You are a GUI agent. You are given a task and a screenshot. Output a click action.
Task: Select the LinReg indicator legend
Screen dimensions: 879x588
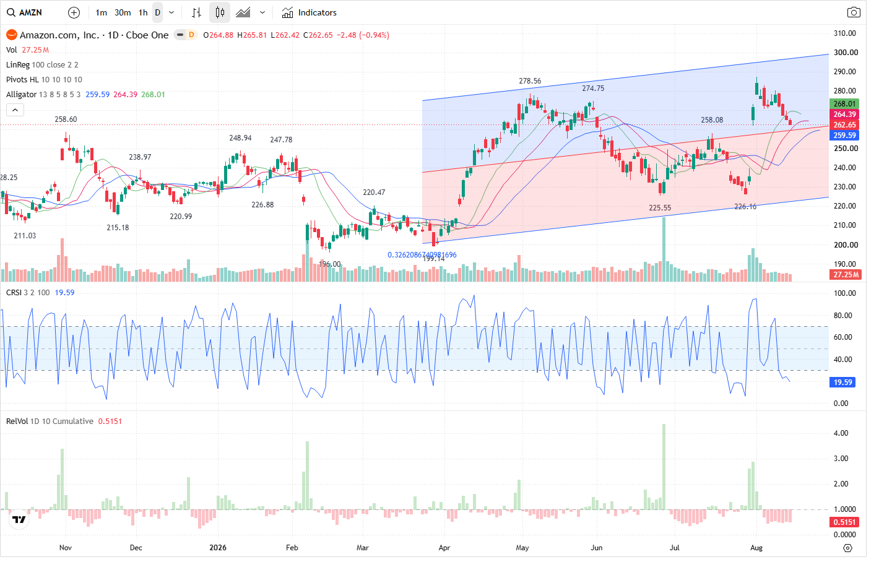pyautogui.click(x=18, y=64)
